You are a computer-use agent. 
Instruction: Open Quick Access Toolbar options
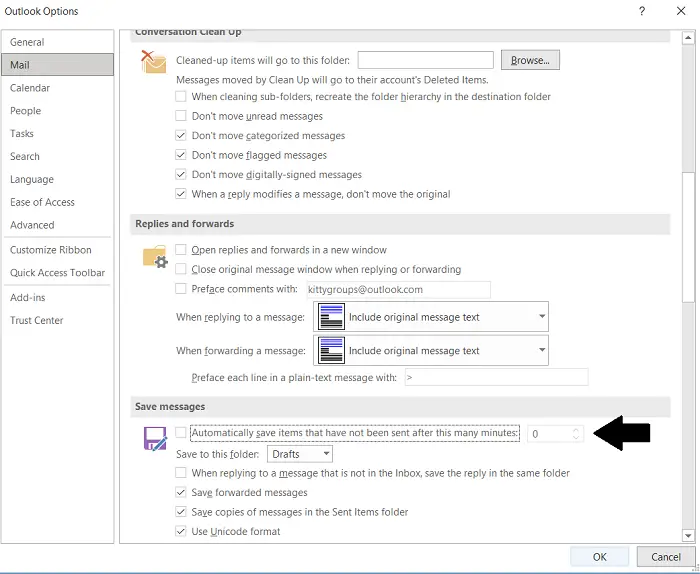click(x=58, y=273)
